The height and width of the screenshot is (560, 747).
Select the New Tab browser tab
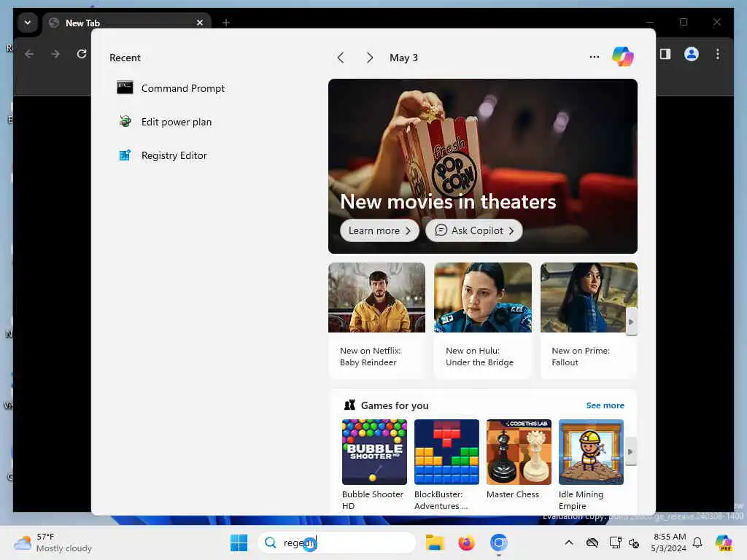[127, 23]
